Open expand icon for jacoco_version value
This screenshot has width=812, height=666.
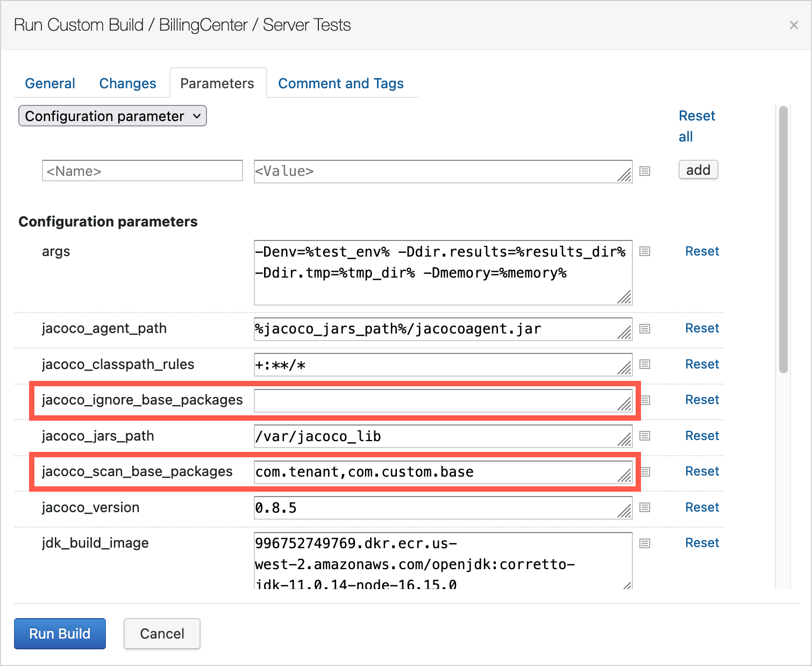645,507
